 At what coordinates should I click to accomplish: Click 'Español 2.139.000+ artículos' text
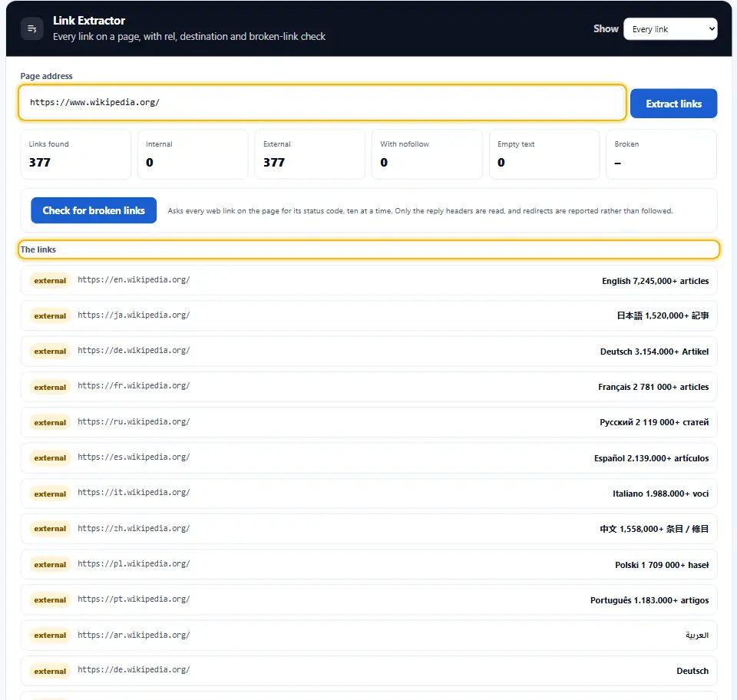tap(652, 458)
